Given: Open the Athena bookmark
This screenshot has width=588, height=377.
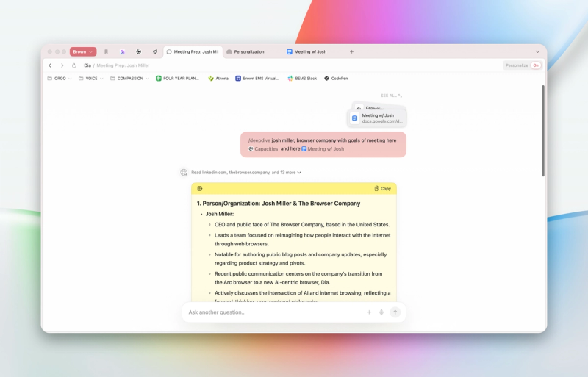Looking at the screenshot, I should [x=218, y=79].
